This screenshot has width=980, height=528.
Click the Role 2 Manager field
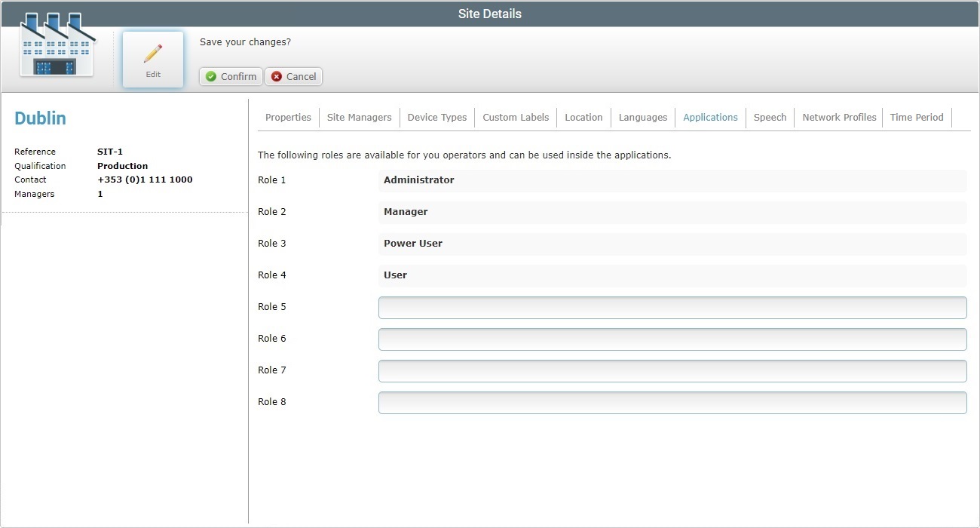(x=671, y=212)
